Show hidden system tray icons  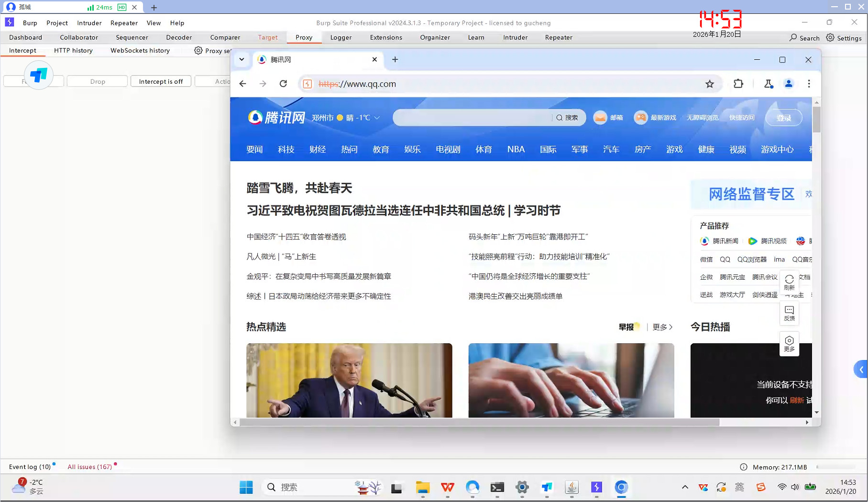pyautogui.click(x=685, y=487)
